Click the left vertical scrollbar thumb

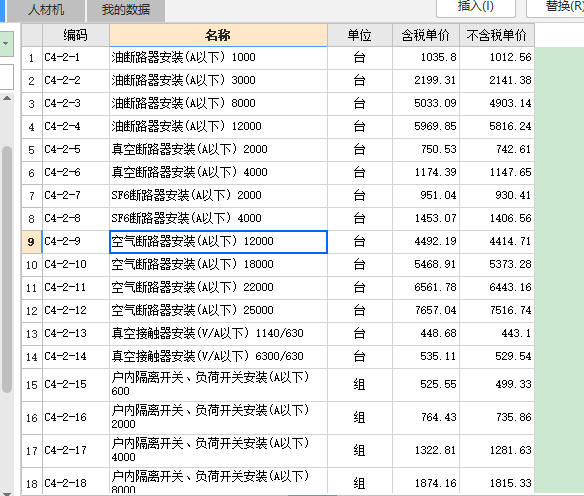point(7,269)
